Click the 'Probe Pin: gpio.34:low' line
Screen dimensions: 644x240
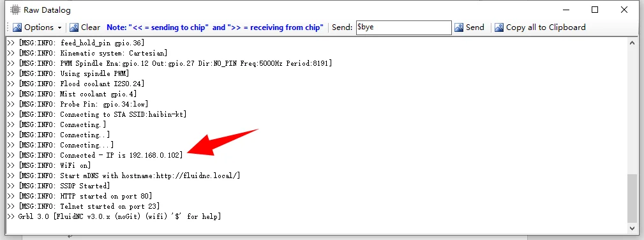click(78, 104)
